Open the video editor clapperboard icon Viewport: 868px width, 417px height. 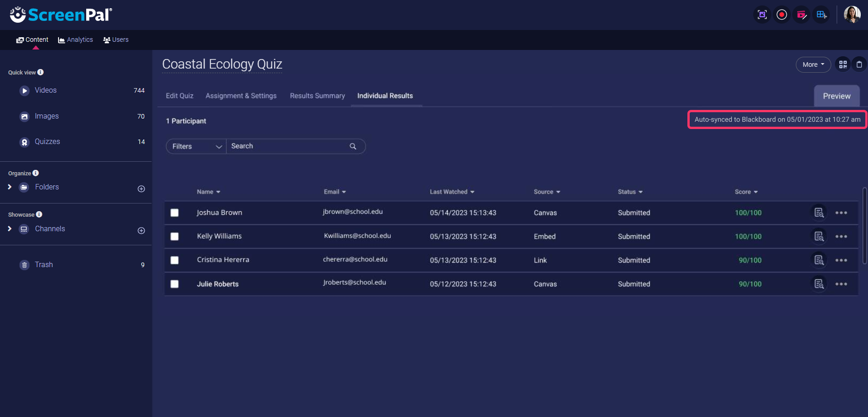(x=801, y=15)
